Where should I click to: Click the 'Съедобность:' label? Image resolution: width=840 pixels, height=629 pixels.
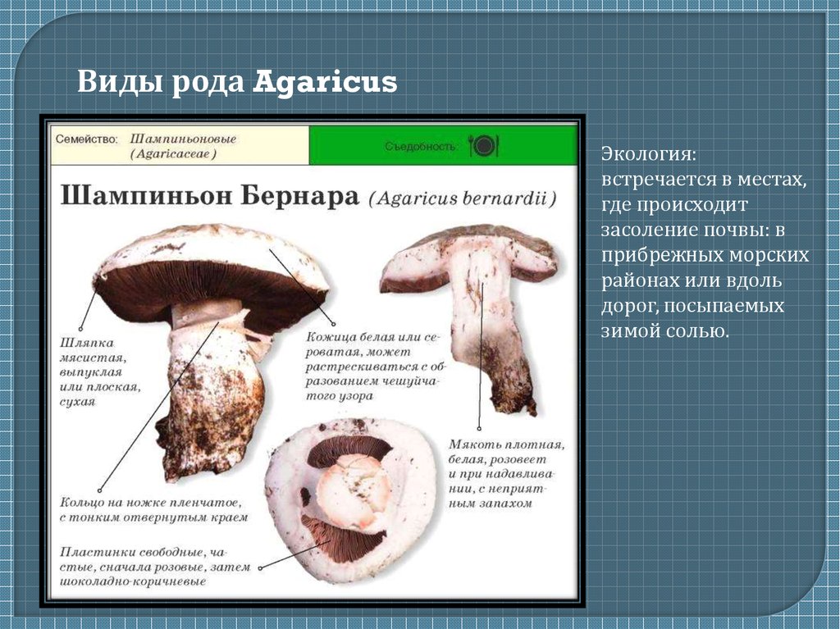pyautogui.click(x=420, y=147)
